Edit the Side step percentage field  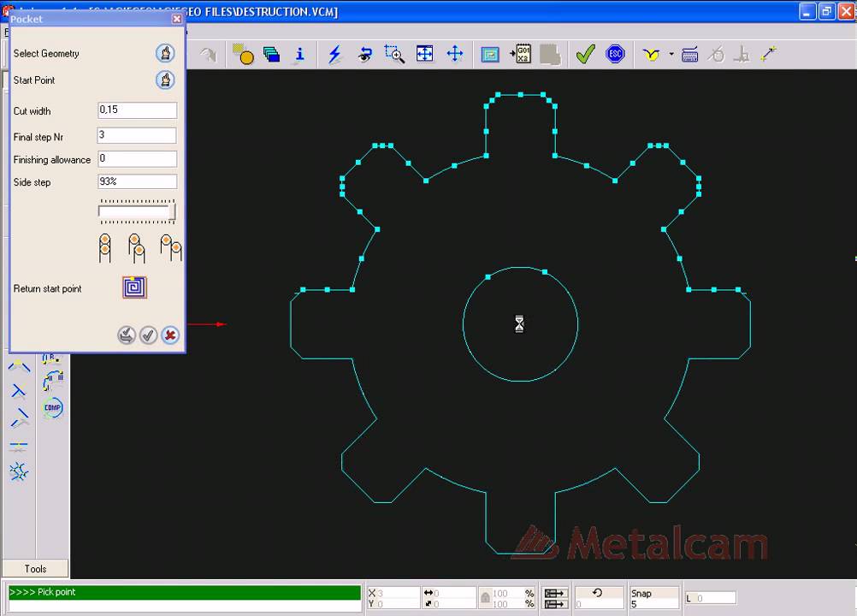[x=137, y=181]
